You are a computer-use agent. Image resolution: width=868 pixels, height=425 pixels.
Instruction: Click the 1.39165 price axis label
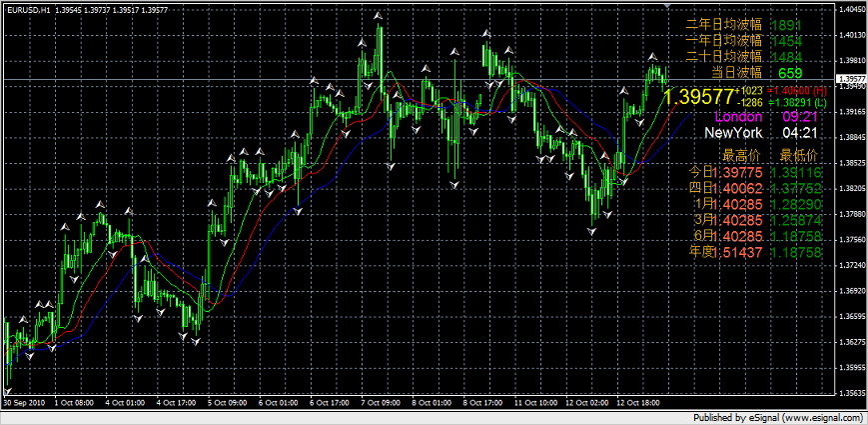click(853, 111)
